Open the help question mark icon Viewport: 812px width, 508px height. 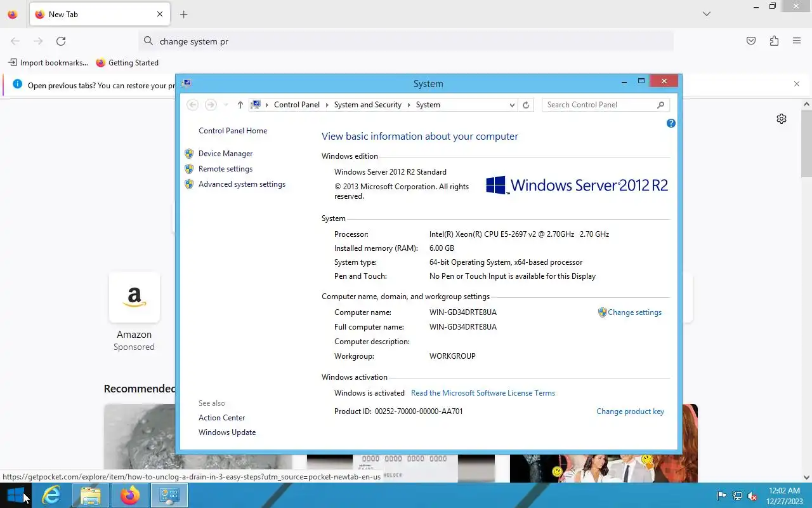tap(671, 123)
